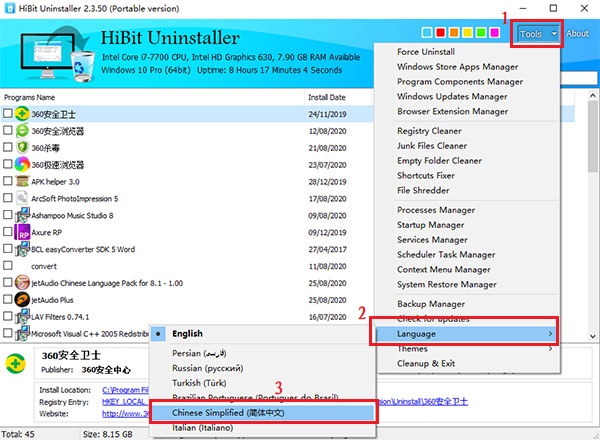Click the monitor and recycle bin logo

pyautogui.click(x=57, y=54)
